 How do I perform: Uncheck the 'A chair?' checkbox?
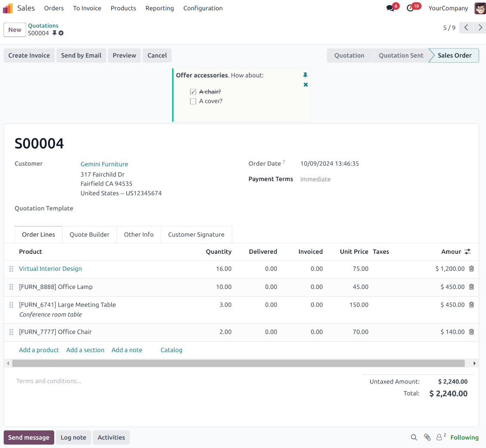coord(193,92)
